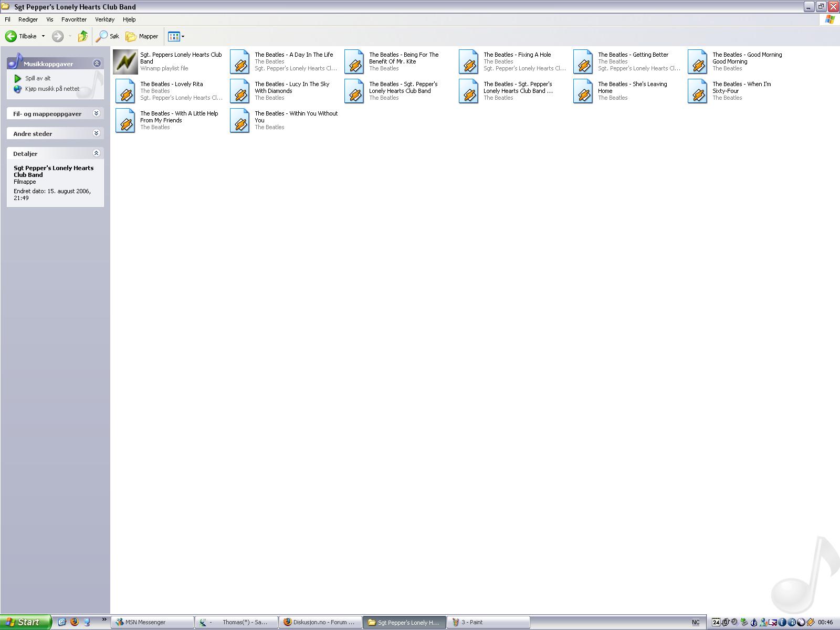Viewport: 840px width, 630px height.
Task: Click Sgt. Peppers Lonely Hearts Club Band playlist name
Action: click(x=181, y=58)
